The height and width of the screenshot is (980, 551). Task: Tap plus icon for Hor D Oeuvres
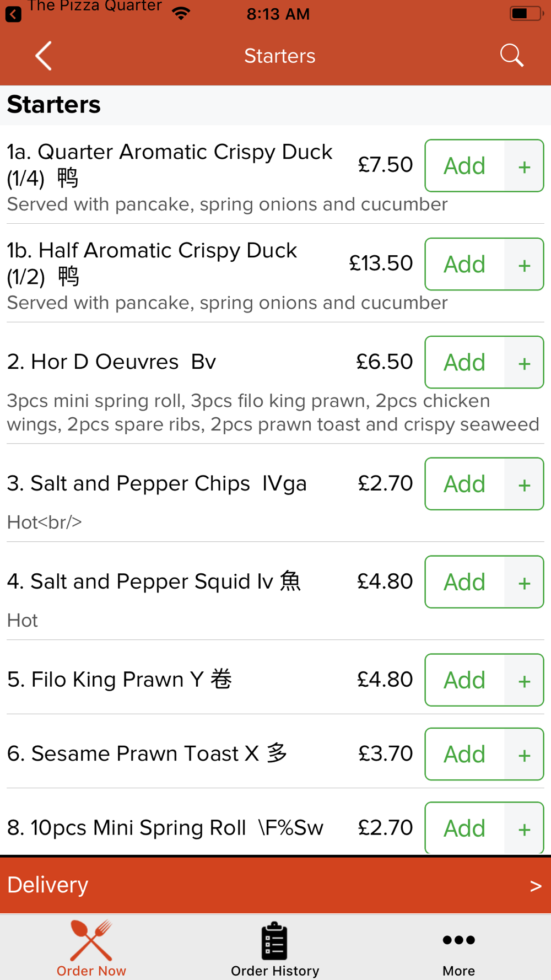click(x=524, y=363)
